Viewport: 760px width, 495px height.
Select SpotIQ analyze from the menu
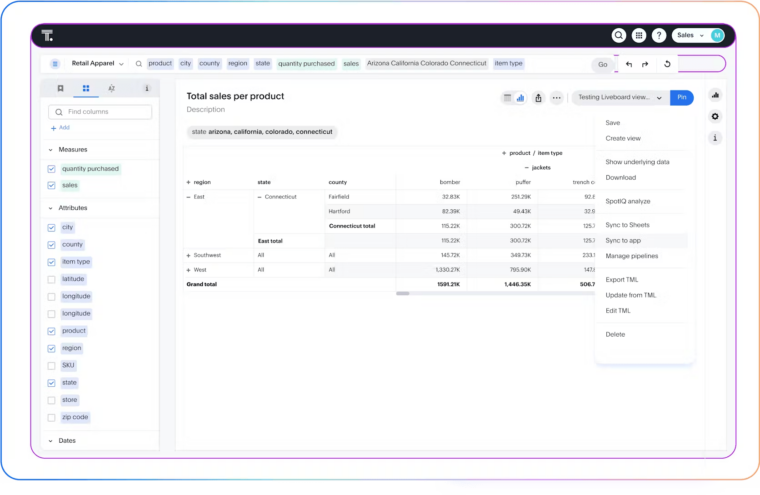click(627, 201)
